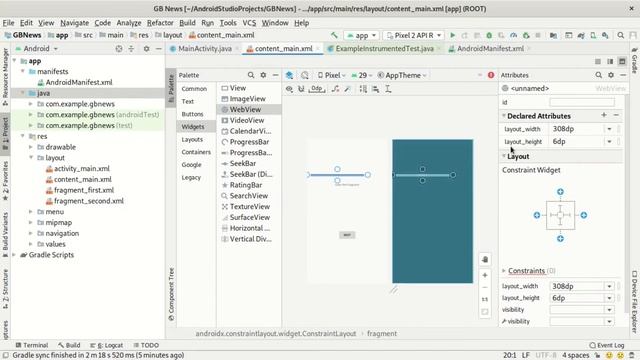Hide the Palette panel with minus icon

(x=276, y=75)
